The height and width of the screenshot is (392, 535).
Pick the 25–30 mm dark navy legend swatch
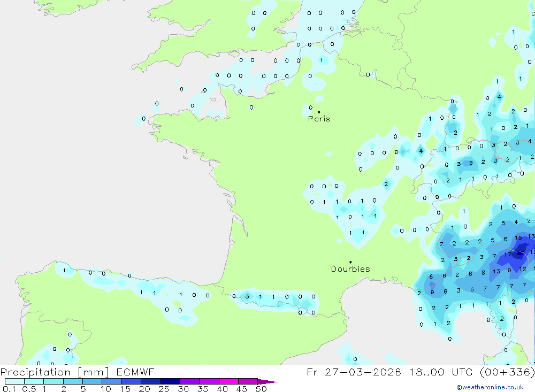[170, 381]
